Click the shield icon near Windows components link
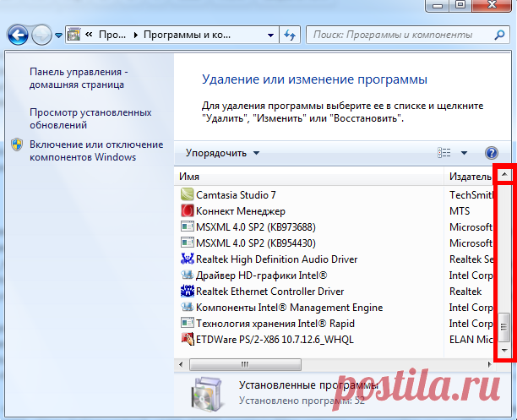This screenshot has width=517, height=420. (x=17, y=145)
